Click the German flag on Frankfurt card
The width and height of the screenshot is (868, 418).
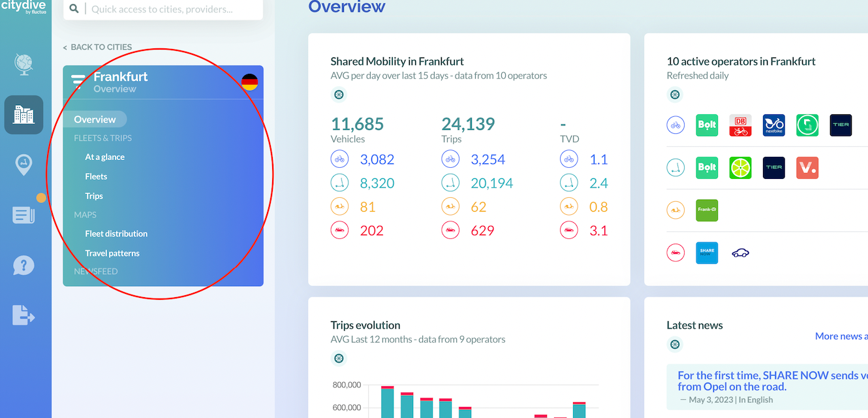[249, 82]
